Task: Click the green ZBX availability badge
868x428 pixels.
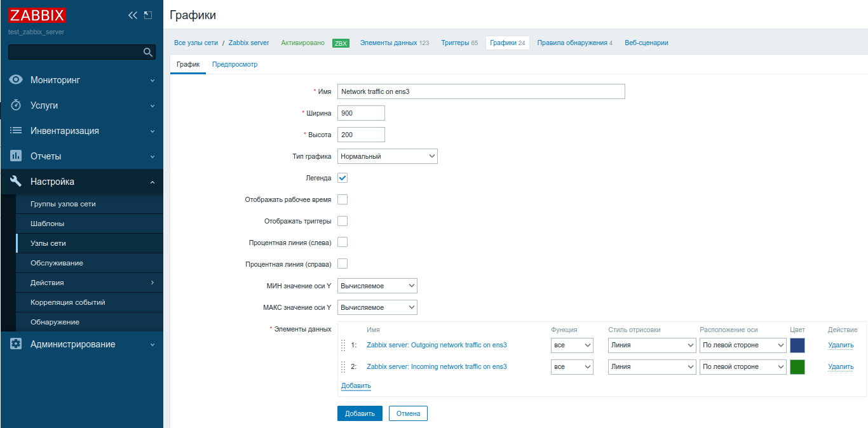Action: tap(341, 43)
